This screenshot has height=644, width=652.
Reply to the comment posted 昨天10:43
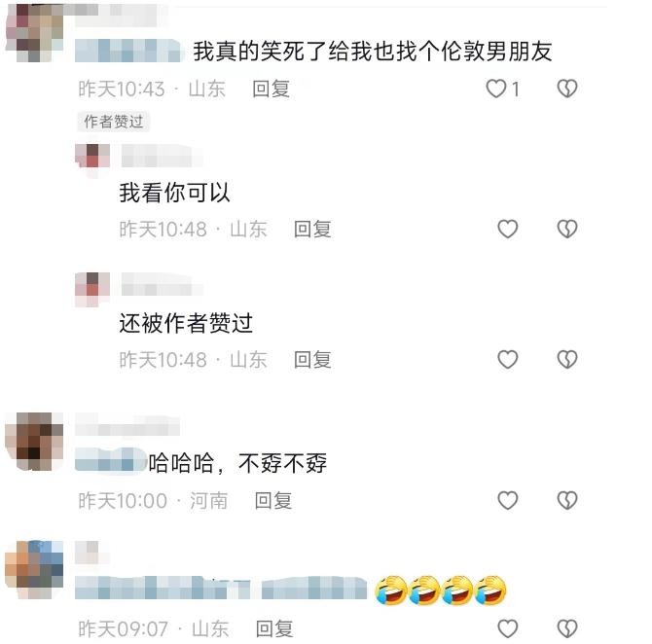click(x=271, y=89)
